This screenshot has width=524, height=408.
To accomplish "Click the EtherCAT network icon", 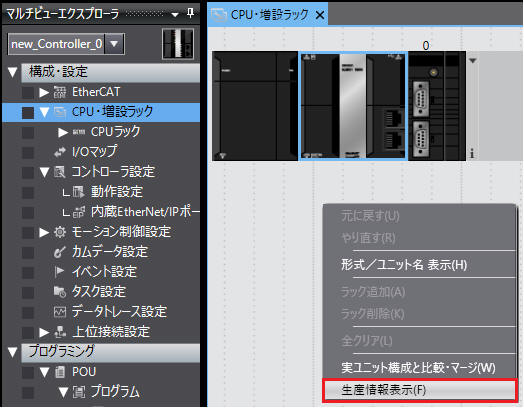I will 60,92.
